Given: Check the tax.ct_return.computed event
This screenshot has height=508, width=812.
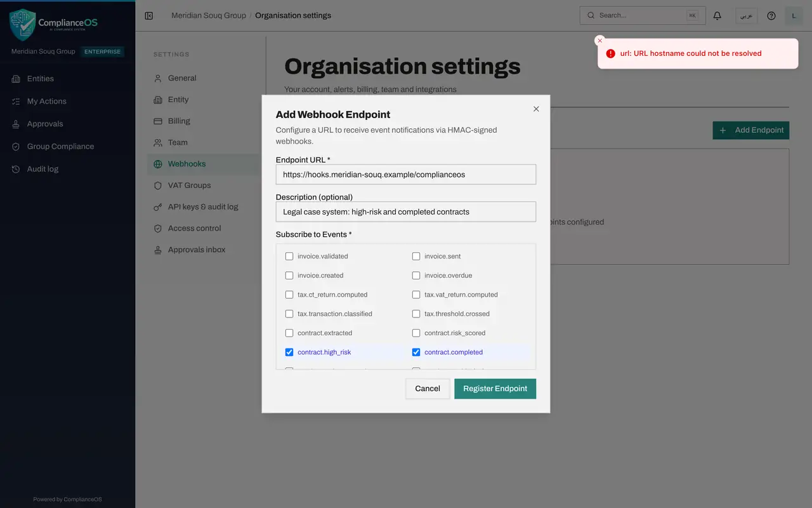Looking at the screenshot, I should (289, 295).
